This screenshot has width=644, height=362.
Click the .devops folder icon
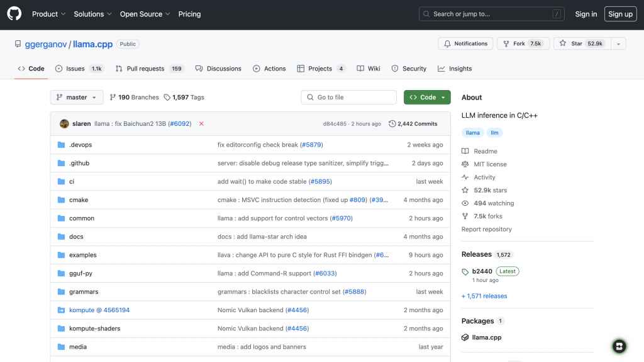pos(61,145)
